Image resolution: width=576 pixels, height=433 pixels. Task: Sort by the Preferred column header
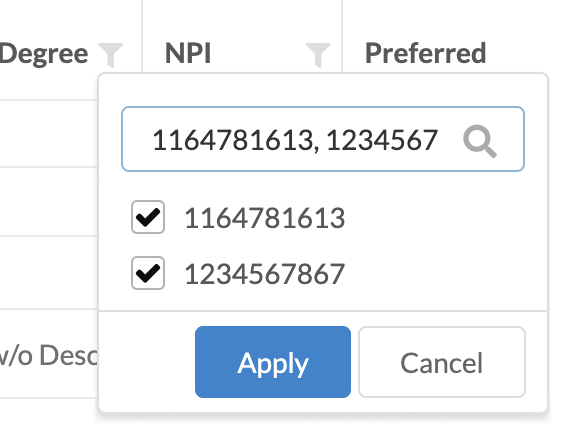(x=425, y=53)
